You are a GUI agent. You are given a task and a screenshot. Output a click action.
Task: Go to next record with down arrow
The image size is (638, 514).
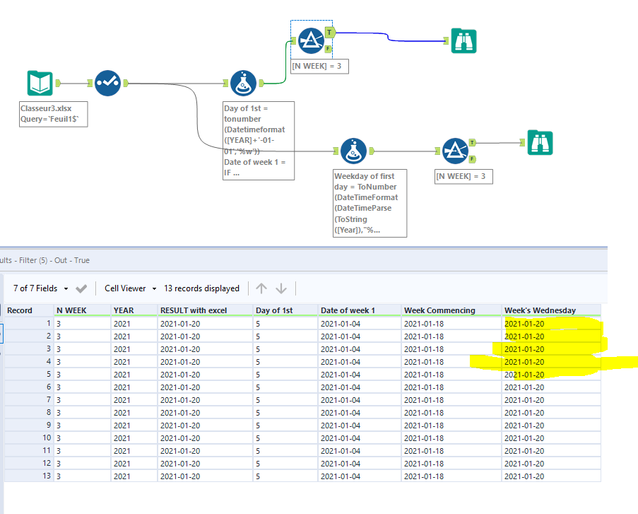282,288
